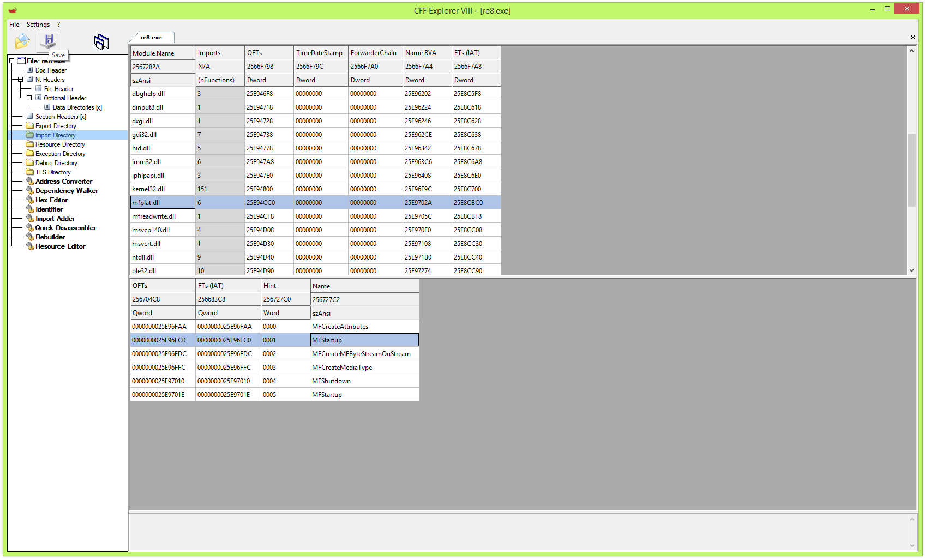925x560 pixels.
Task: Click the Data Directories page icon
Action: (x=47, y=107)
